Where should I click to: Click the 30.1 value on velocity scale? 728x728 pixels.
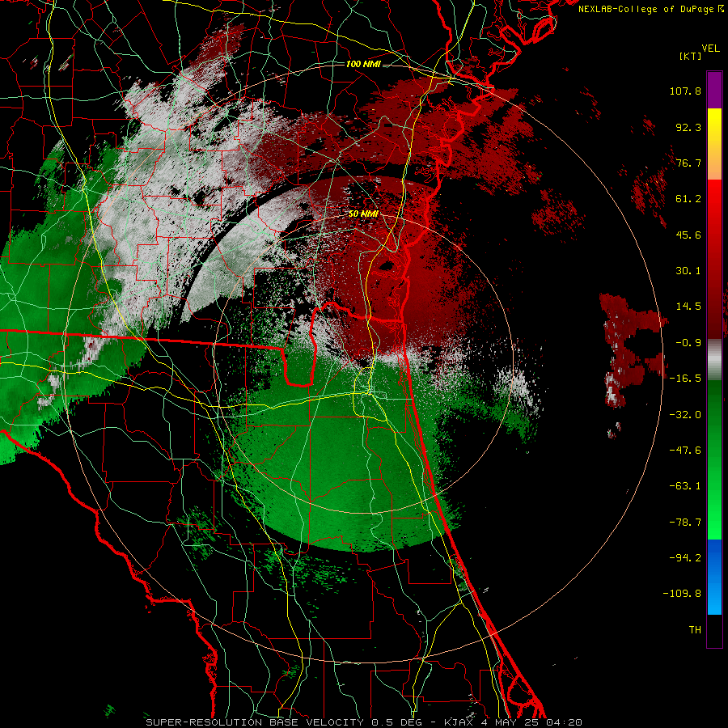[x=688, y=271]
